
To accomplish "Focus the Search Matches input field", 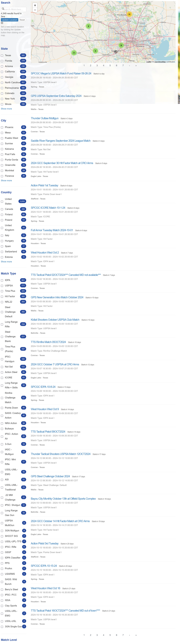I will point(13,9).
